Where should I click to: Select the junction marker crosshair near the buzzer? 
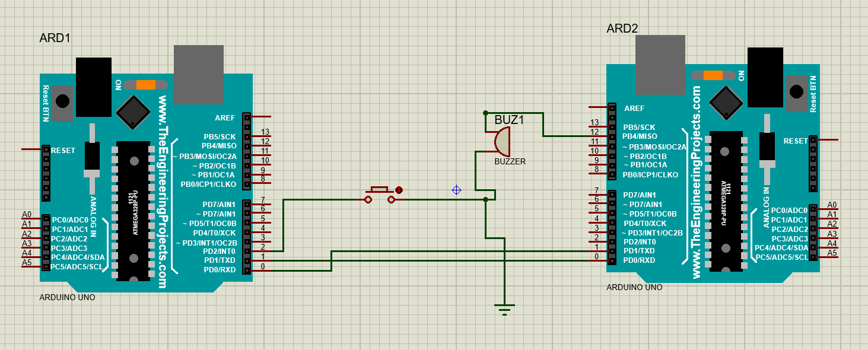click(456, 190)
